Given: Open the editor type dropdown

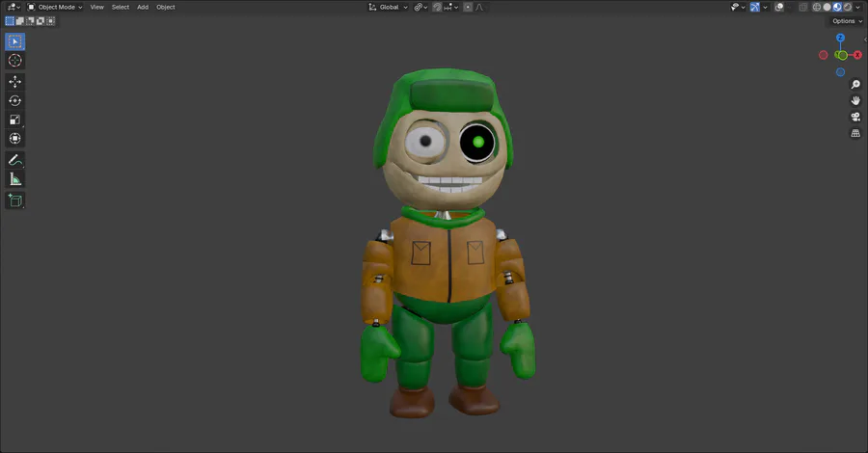Looking at the screenshot, I should click(x=14, y=7).
